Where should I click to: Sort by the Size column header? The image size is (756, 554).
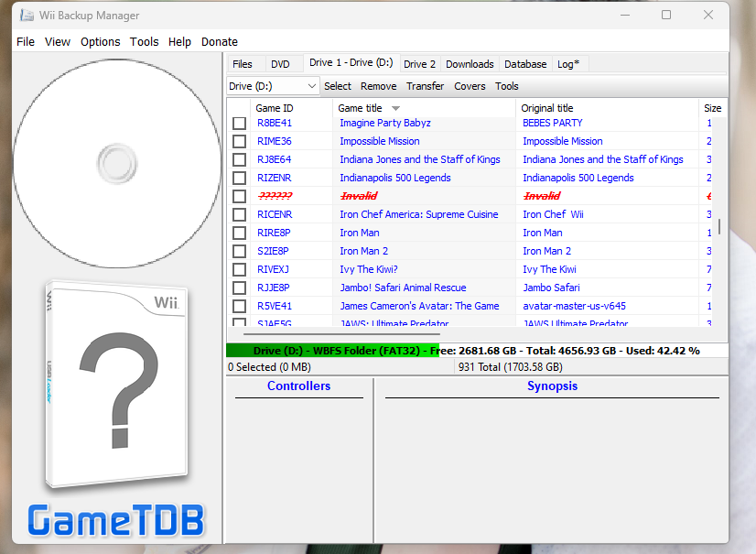click(713, 108)
